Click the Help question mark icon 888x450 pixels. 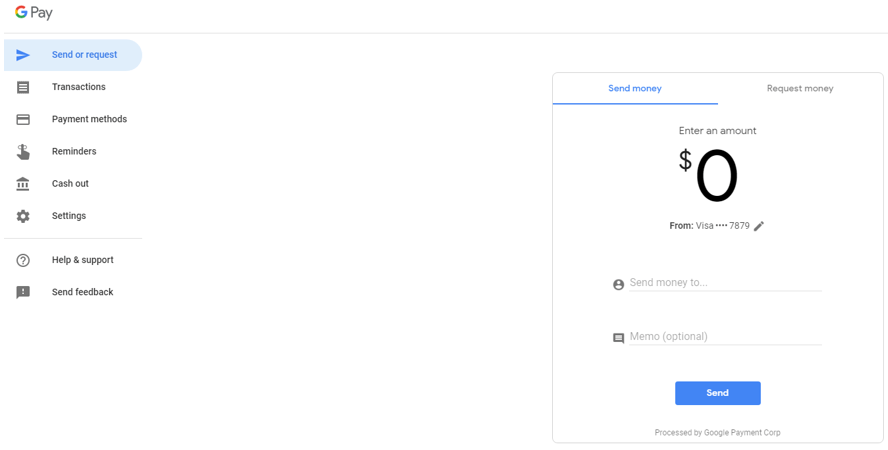[x=23, y=260]
